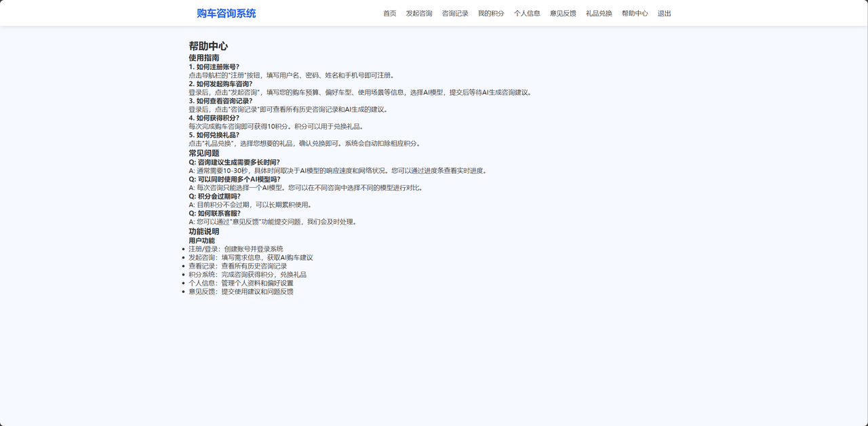Click the list item 发起咨询:填写需求信息
The width and height of the screenshot is (868, 426).
251,258
